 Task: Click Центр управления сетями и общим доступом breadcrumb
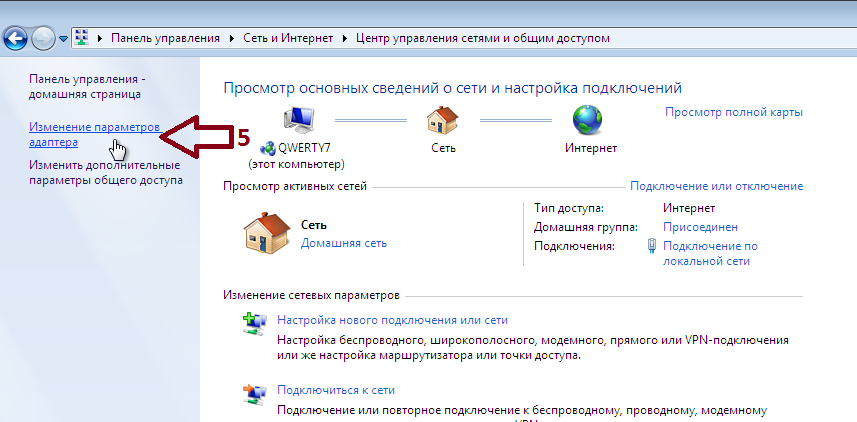pos(483,38)
